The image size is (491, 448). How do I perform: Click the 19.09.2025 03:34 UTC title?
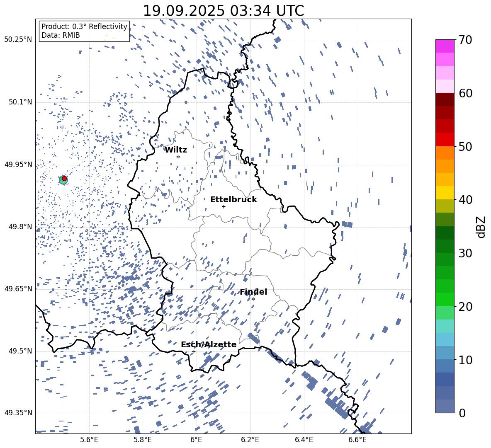(223, 11)
